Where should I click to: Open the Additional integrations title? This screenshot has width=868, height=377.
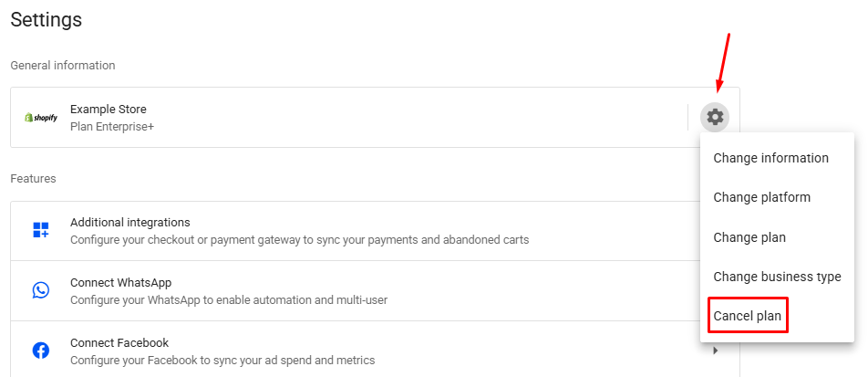point(129,222)
